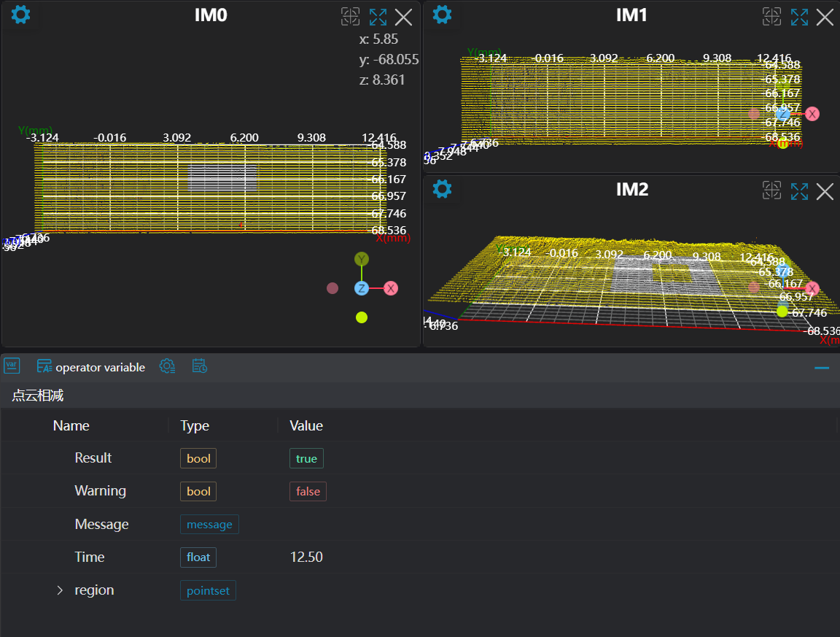Screen dimensions: 840x637
Task: Collapse the variable panel with minus button
Action: coord(822,368)
